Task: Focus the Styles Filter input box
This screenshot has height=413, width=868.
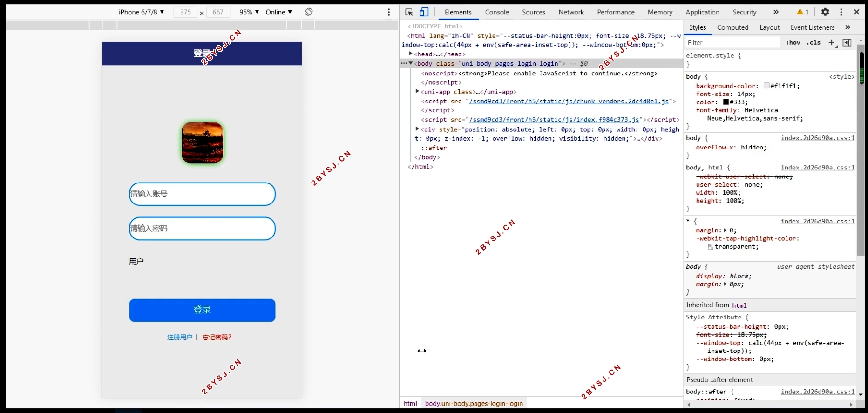Action: [732, 42]
